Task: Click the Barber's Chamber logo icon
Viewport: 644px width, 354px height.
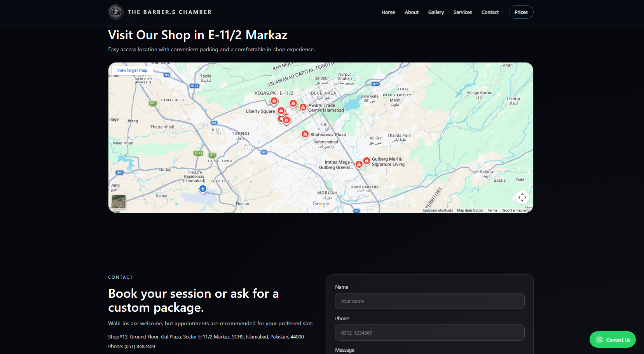Action: [x=115, y=12]
